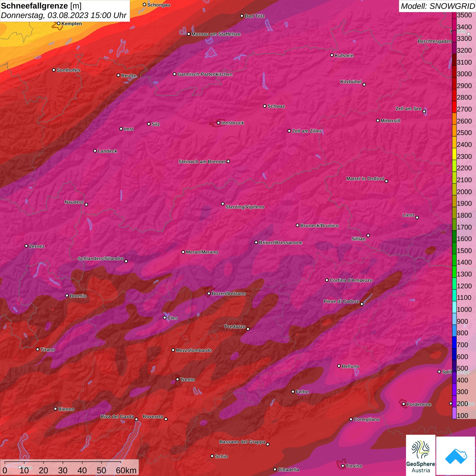The height and width of the screenshot is (476, 476).
Task: Click the Feltre label
Action: click(x=302, y=392)
